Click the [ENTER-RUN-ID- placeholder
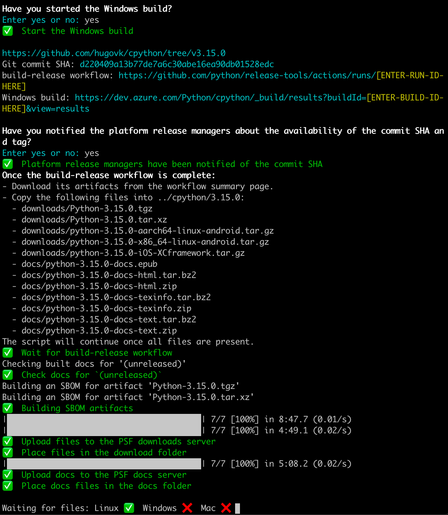Image resolution: width=448 pixels, height=515 pixels. click(x=410, y=75)
